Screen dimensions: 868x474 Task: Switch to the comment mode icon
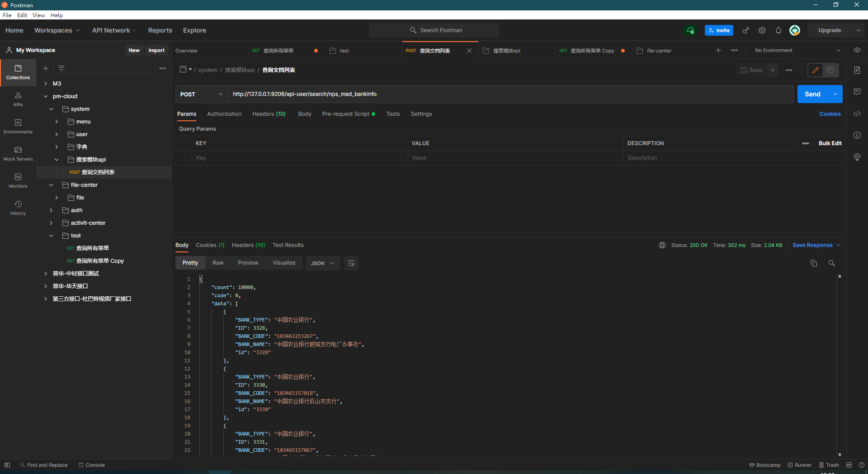click(x=830, y=70)
